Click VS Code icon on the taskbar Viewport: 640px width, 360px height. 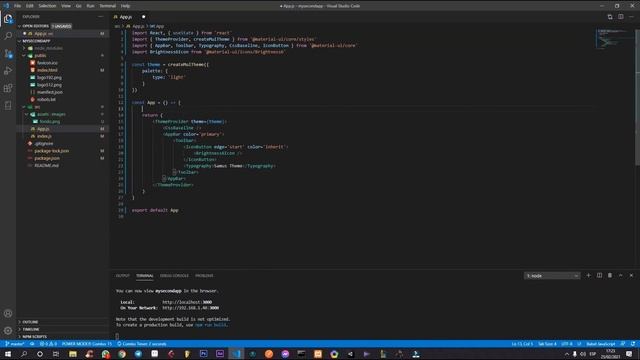click(x=236, y=354)
